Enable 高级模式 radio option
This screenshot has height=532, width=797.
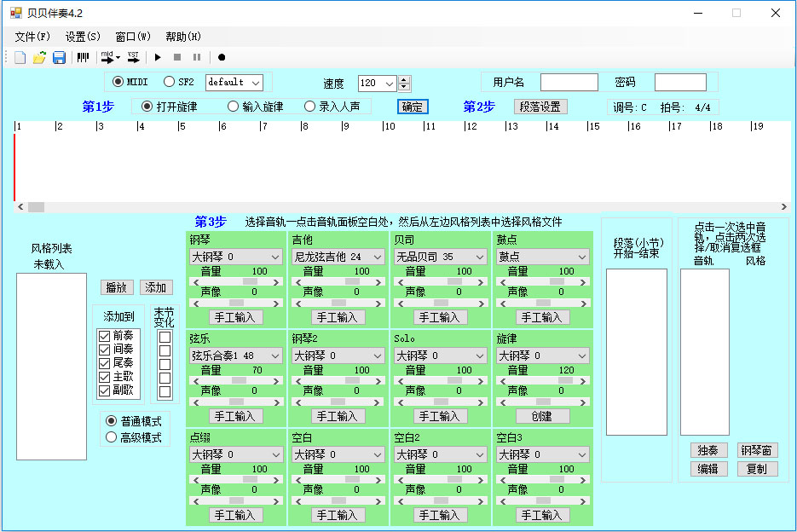111,437
